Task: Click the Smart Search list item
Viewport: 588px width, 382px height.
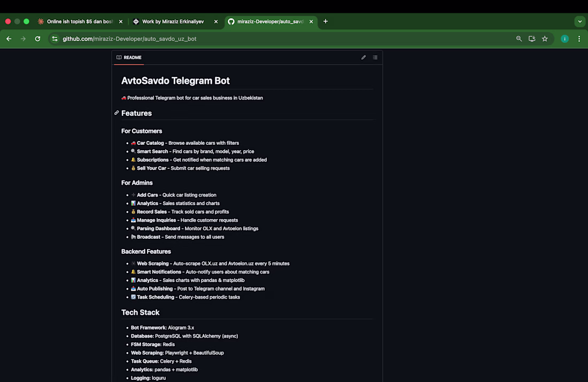Action: (x=192, y=151)
